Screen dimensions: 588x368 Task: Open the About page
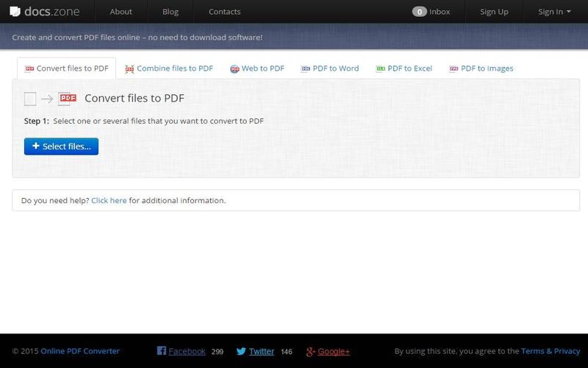[x=121, y=12]
